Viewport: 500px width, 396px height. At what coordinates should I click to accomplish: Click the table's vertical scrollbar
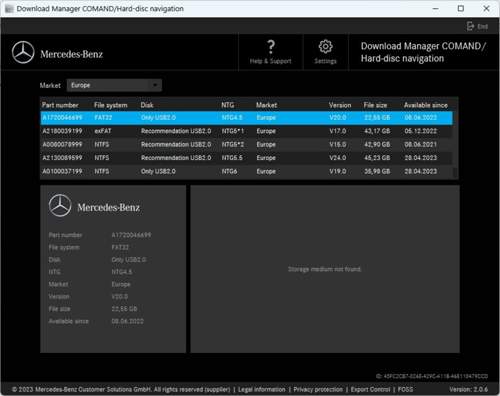click(x=455, y=145)
